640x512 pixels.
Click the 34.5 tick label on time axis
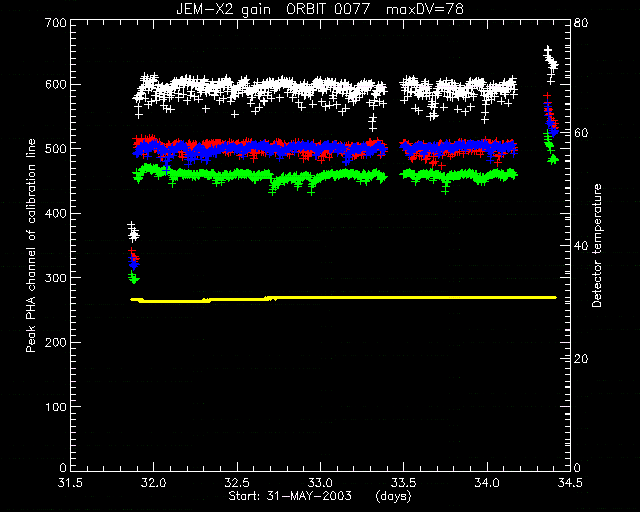click(x=570, y=483)
